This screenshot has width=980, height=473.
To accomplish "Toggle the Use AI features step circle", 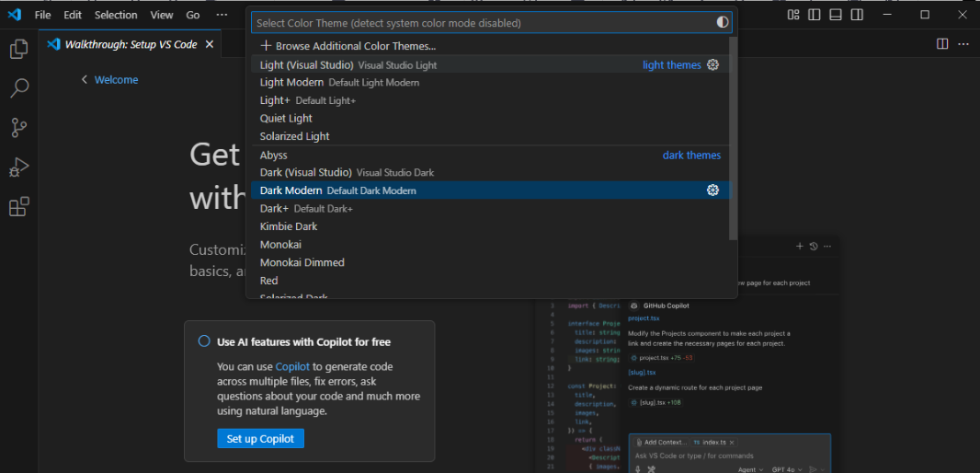I will pyautogui.click(x=204, y=341).
